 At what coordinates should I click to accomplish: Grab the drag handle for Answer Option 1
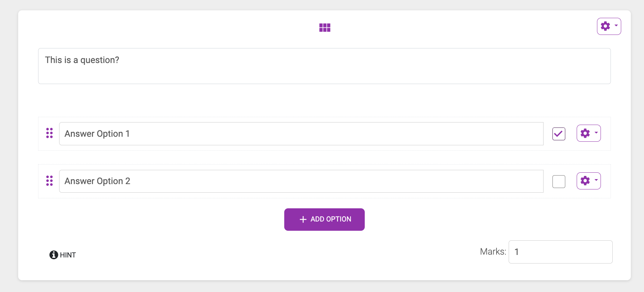[50, 133]
